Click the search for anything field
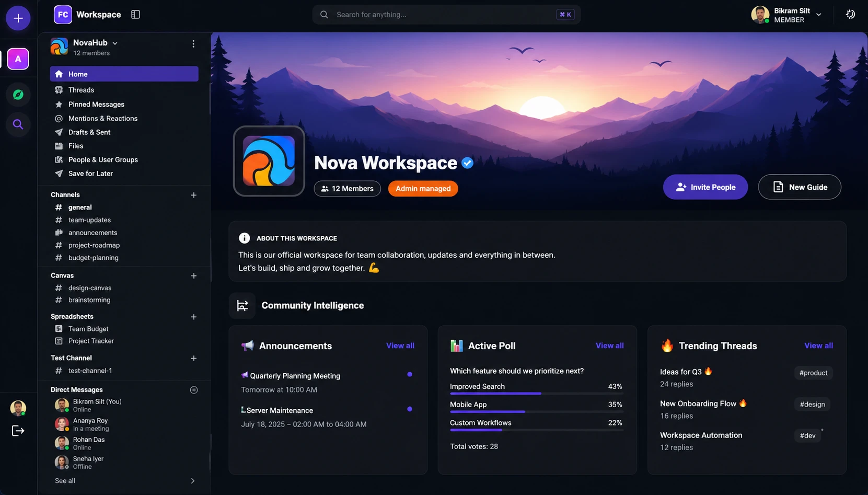Screen dimensions: 868x495 [x=447, y=15]
